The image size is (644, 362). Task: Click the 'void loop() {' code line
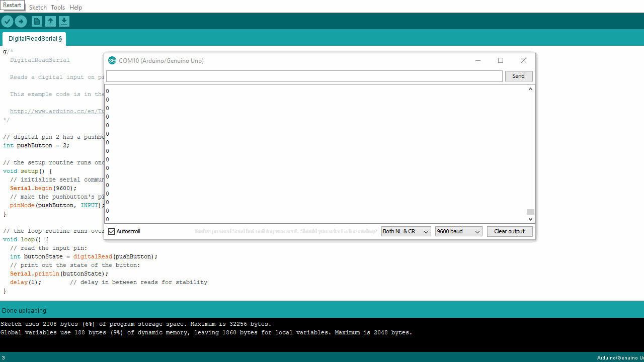pos(26,240)
